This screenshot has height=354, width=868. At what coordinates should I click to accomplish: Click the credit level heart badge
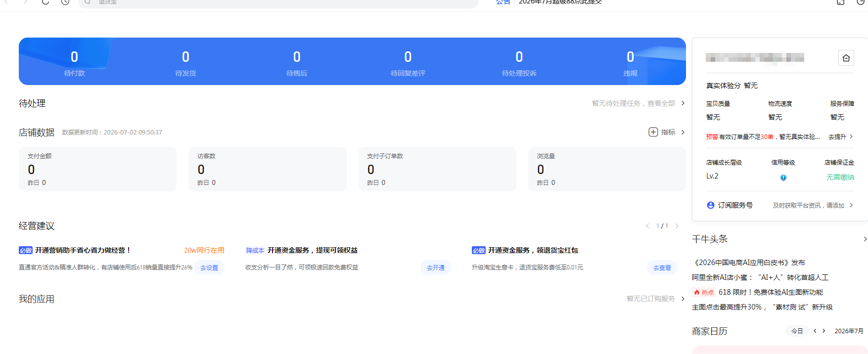(783, 177)
